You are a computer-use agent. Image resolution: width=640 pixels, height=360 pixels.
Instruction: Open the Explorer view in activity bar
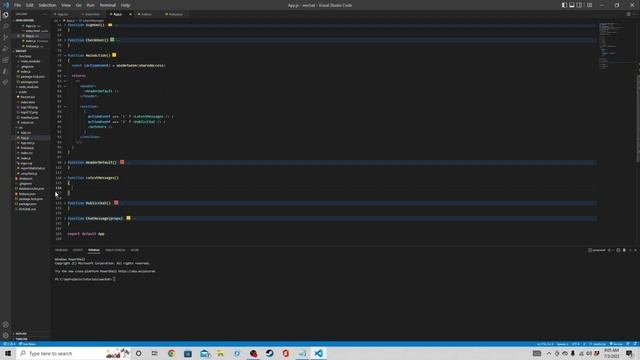click(5, 15)
